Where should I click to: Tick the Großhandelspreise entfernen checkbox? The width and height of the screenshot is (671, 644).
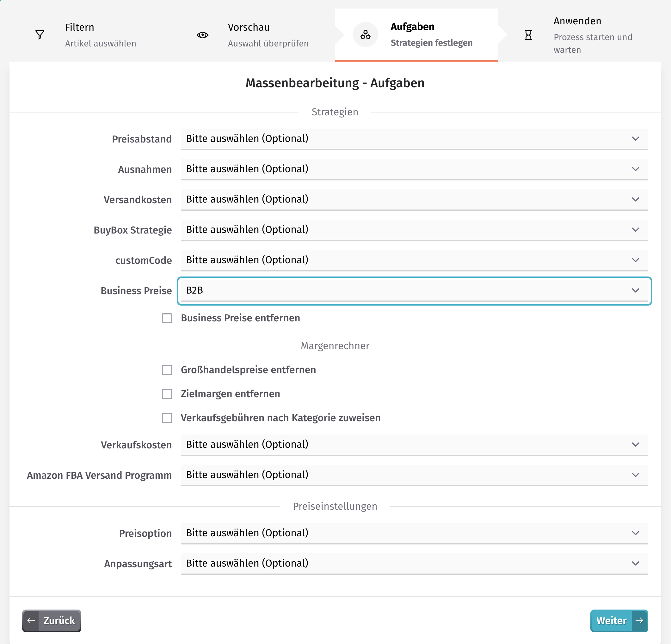[167, 370]
